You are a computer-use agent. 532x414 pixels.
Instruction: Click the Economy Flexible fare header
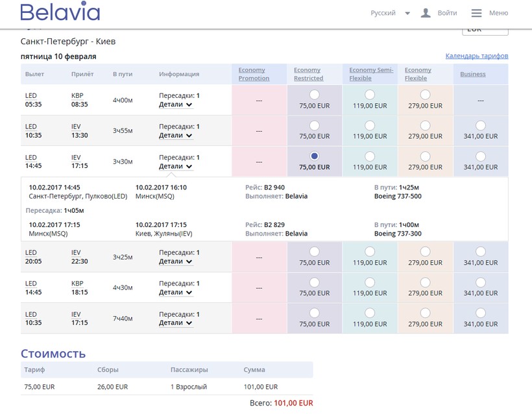click(418, 74)
